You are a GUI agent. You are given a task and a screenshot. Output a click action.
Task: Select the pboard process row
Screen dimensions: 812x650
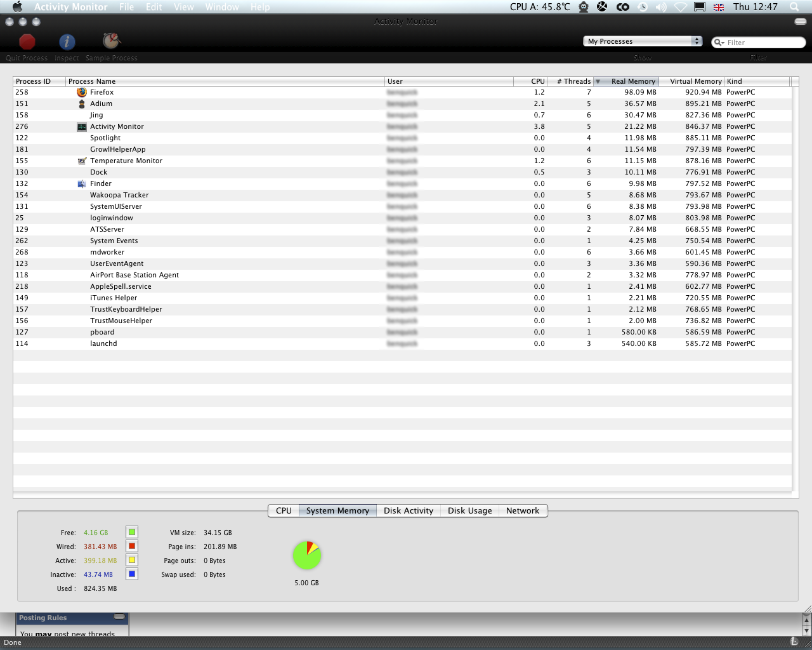coord(402,332)
